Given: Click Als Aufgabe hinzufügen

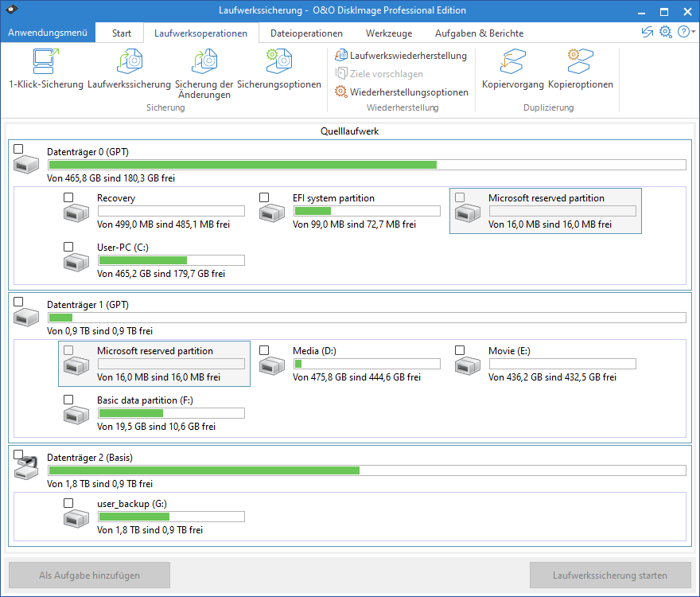Looking at the screenshot, I should (x=89, y=575).
